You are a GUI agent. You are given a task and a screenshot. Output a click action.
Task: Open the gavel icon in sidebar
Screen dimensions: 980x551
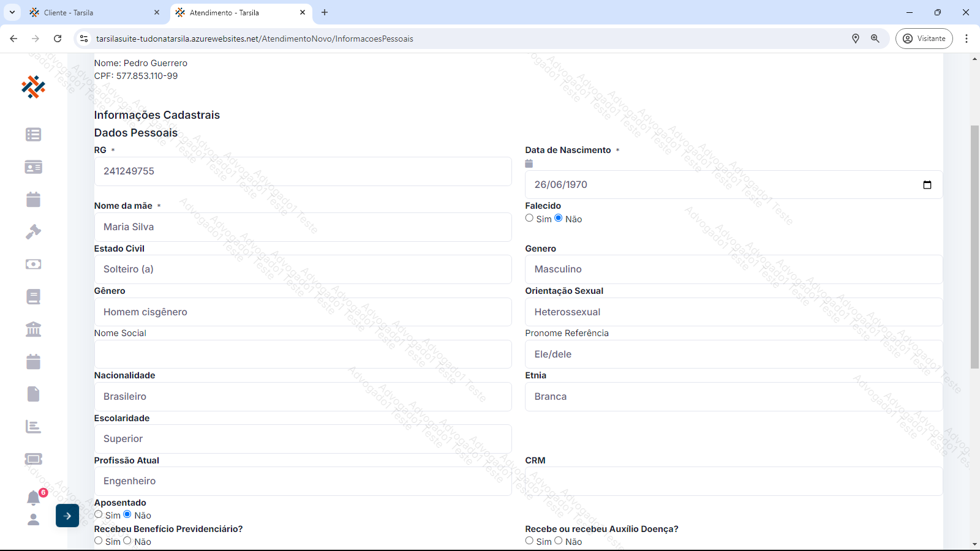click(x=34, y=232)
